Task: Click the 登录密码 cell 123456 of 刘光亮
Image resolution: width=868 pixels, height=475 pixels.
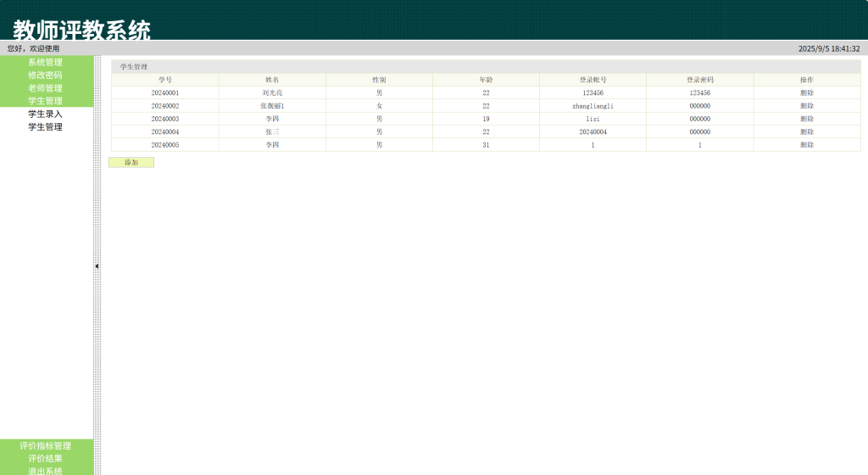Action: [x=699, y=93]
